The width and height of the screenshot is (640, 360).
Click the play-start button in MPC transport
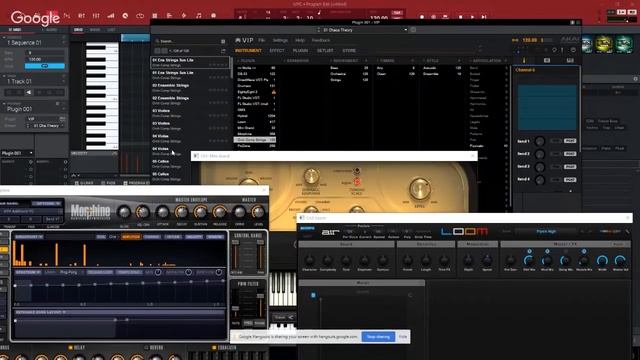pyautogui.click(x=484, y=17)
